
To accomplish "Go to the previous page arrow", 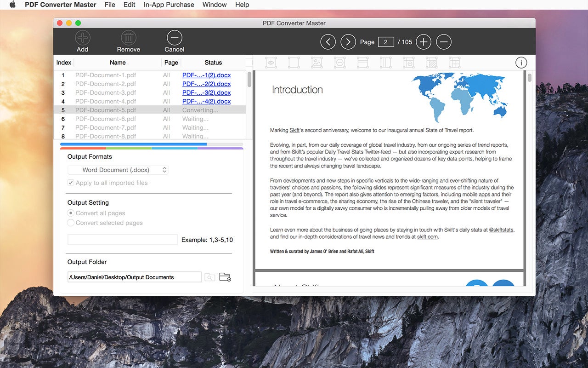I will (x=328, y=42).
